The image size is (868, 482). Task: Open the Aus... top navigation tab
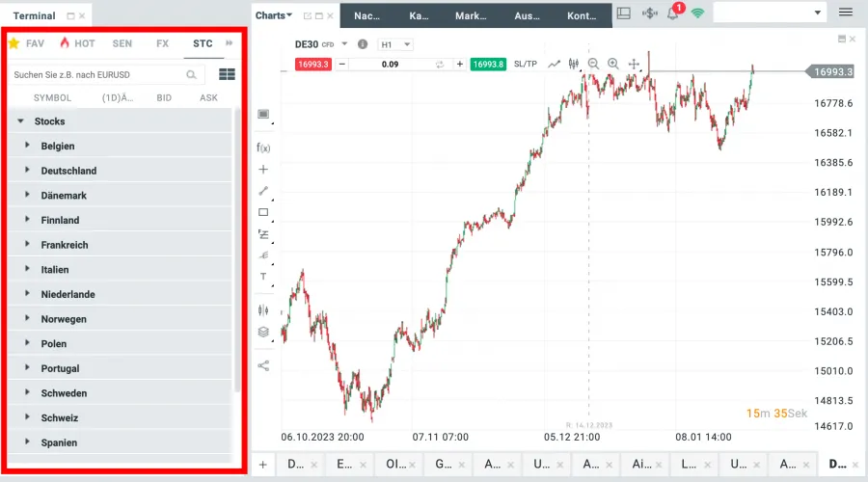click(527, 16)
